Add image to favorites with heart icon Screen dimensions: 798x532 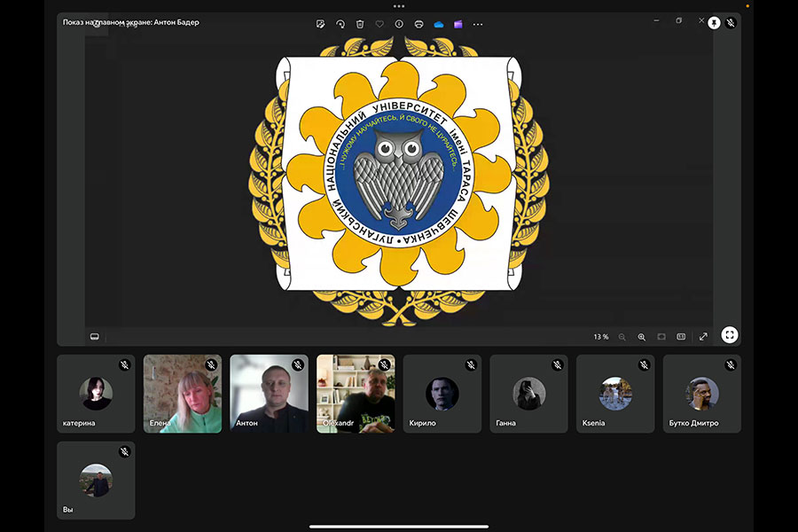[379, 24]
